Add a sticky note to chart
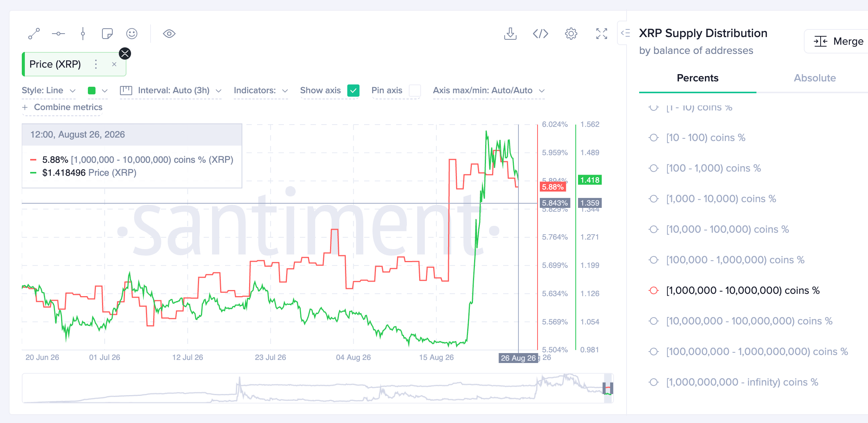The height and width of the screenshot is (423, 868). pos(107,34)
